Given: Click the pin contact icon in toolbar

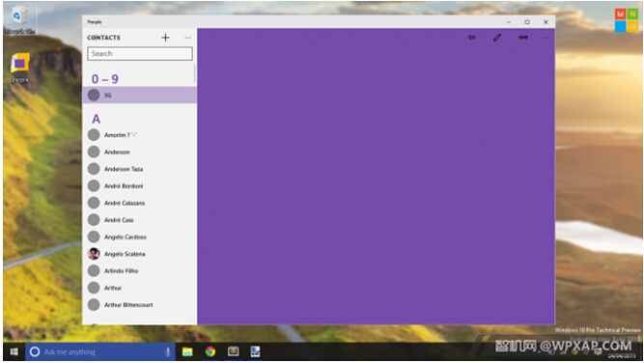Looking at the screenshot, I should [471, 38].
